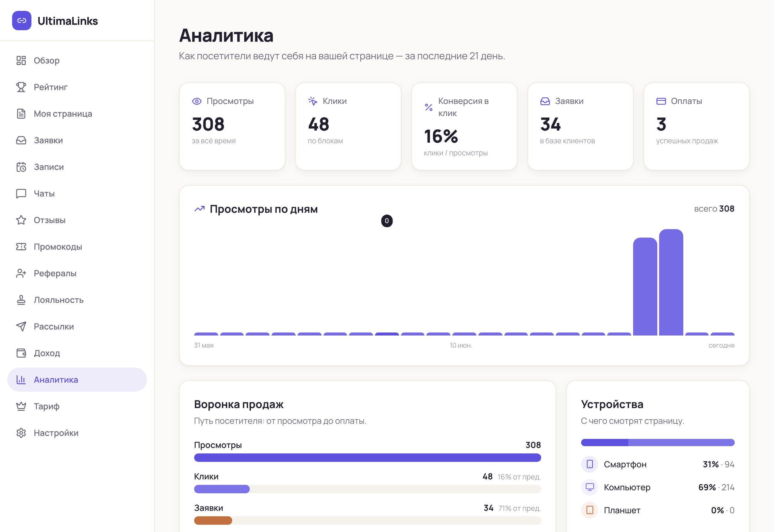This screenshot has width=774, height=532.
Task: Open Настройки label in sidebar
Action: (x=56, y=433)
